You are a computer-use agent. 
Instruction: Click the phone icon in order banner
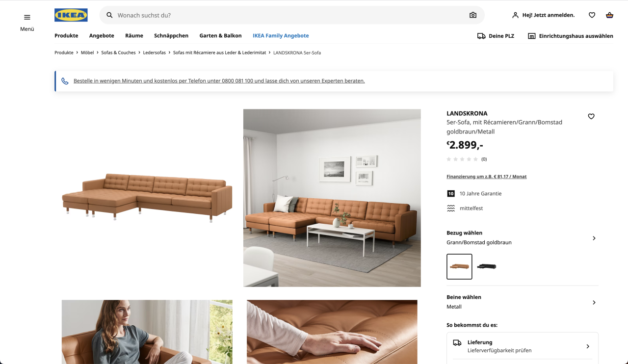click(x=65, y=81)
